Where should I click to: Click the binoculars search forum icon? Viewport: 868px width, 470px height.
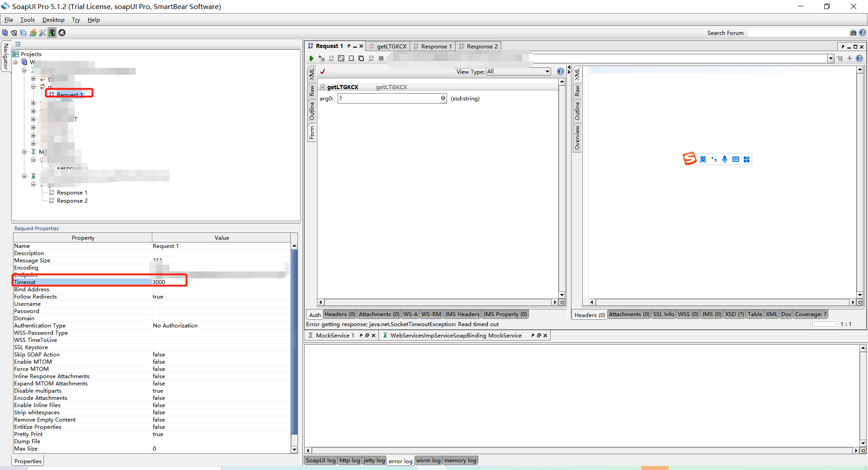tap(853, 33)
